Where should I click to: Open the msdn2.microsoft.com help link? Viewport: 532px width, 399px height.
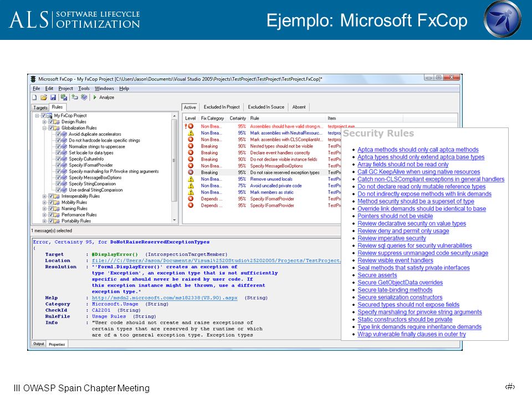coord(165,298)
